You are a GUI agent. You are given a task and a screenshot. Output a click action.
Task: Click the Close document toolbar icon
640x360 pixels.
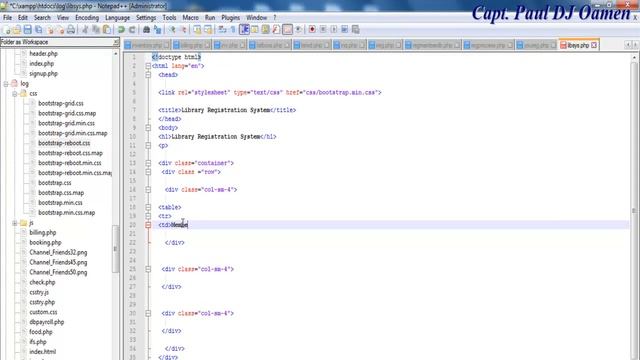click(50, 29)
